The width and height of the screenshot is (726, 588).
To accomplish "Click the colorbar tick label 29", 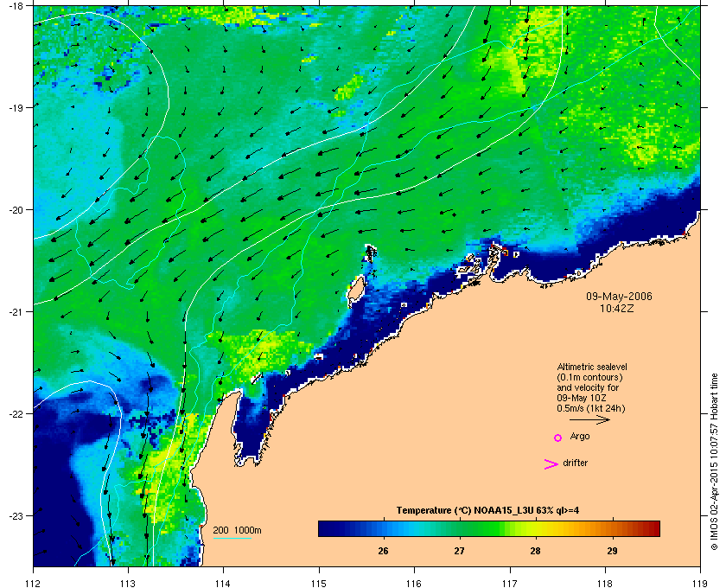I will tap(612, 551).
